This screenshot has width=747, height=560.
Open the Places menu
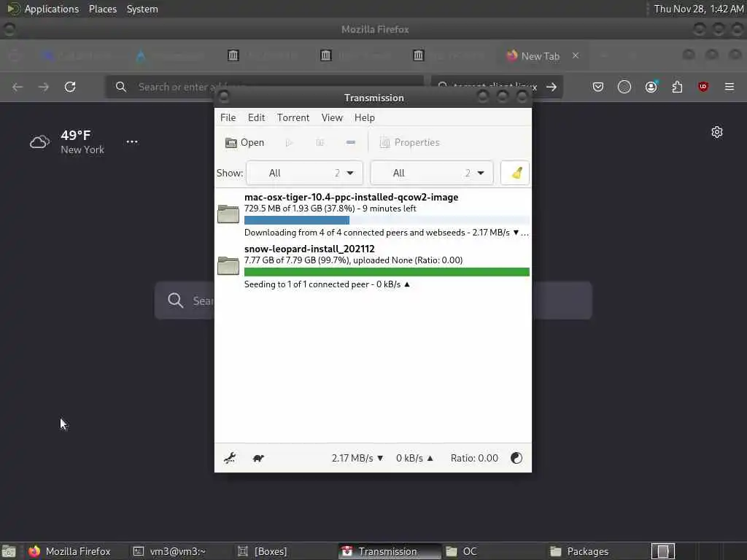coord(102,9)
